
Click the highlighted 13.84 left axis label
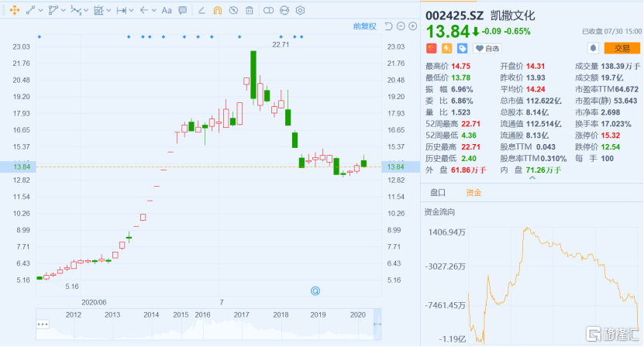pos(22,167)
